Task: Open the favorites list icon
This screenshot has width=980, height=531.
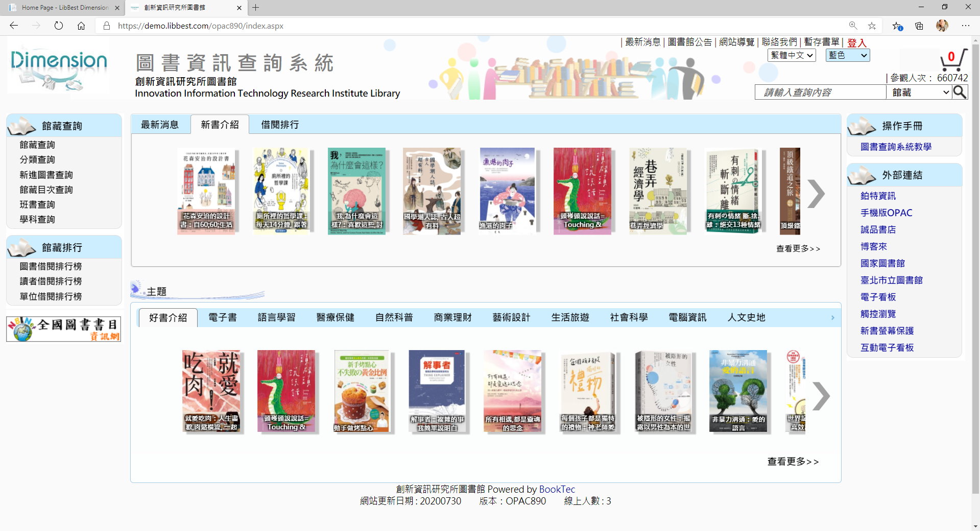Action: [x=897, y=26]
